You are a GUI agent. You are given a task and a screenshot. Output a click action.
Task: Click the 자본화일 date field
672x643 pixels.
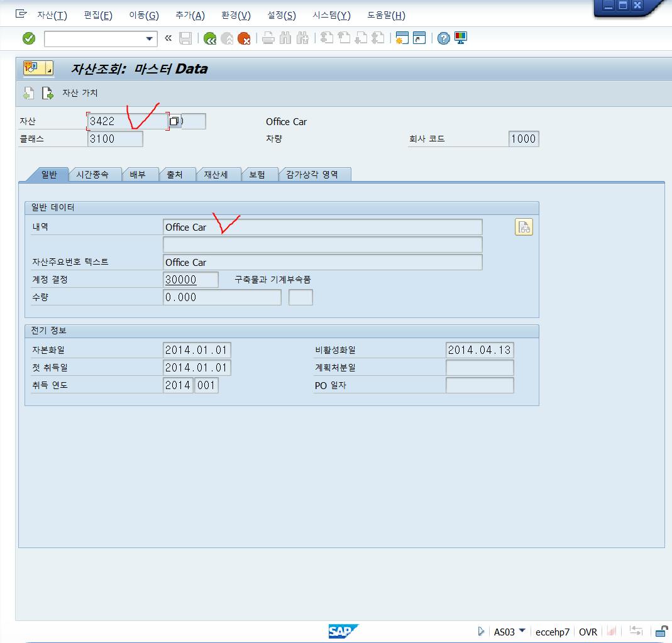[197, 350]
